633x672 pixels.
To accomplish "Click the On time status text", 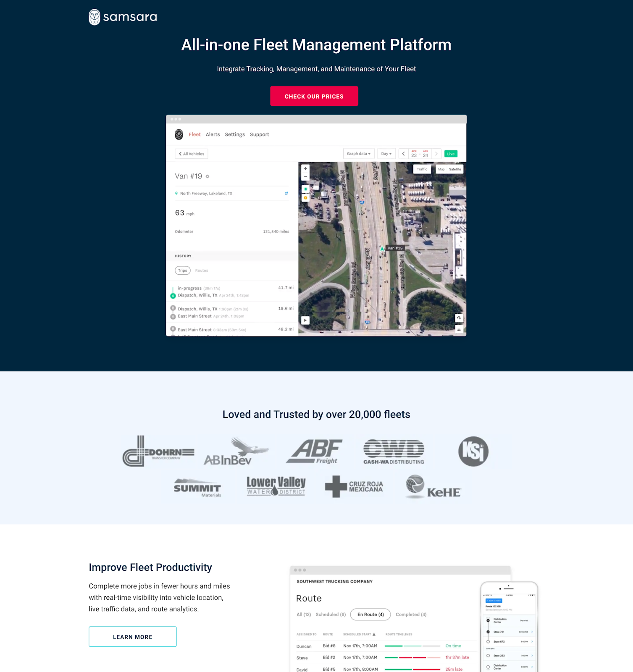I will [x=453, y=646].
